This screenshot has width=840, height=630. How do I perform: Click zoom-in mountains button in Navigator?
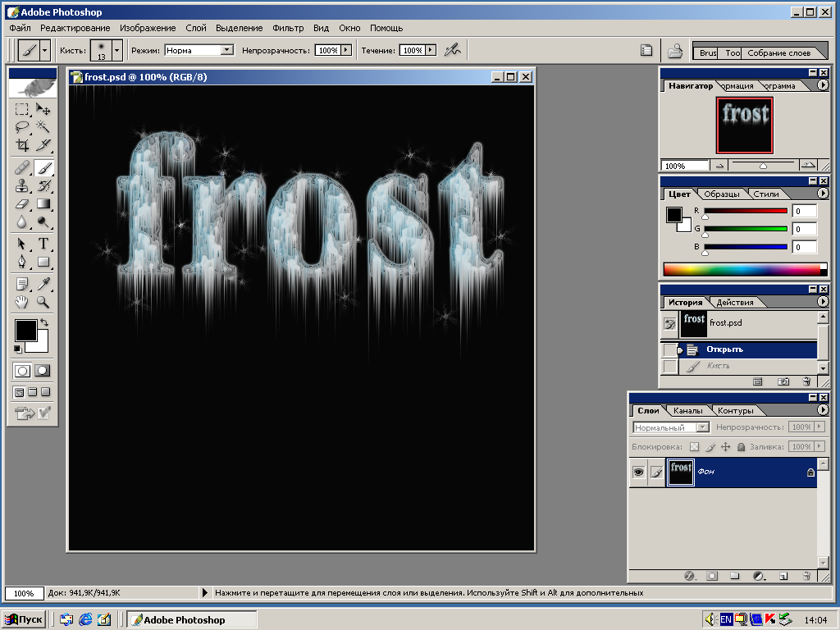click(x=808, y=166)
